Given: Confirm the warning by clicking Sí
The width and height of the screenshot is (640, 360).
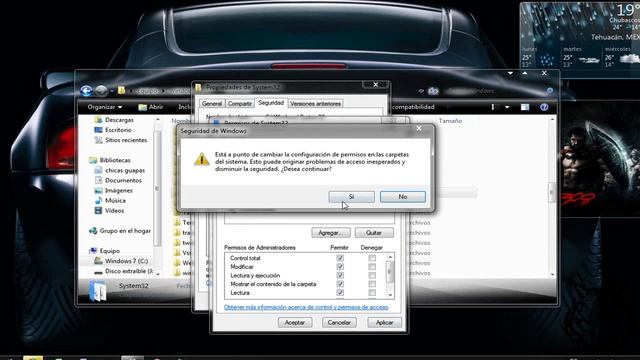Looking at the screenshot, I should pos(351,197).
